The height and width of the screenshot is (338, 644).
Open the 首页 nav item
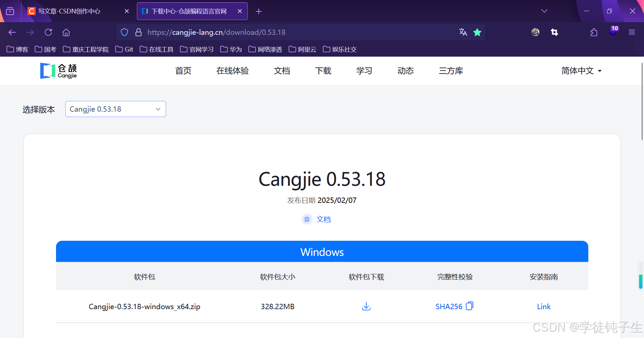[183, 71]
